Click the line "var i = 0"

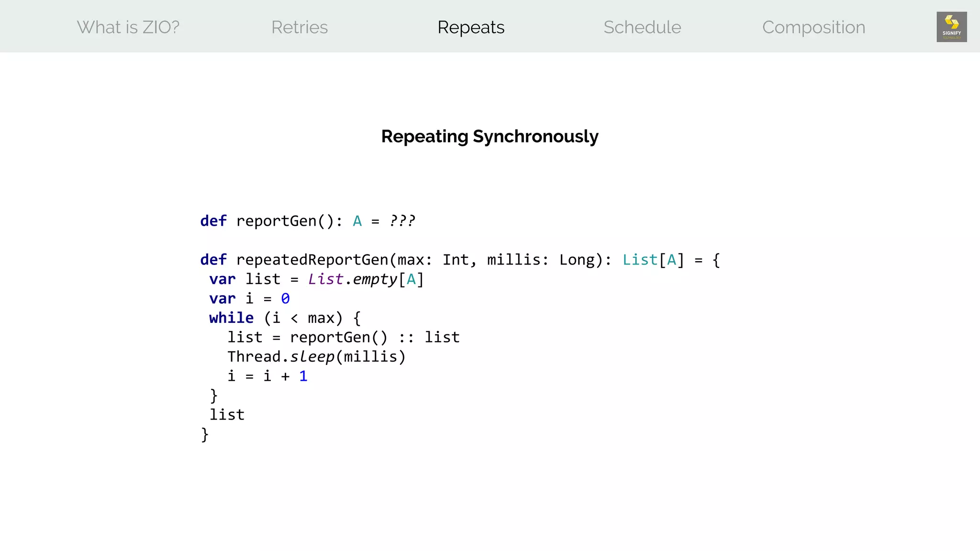(x=249, y=298)
